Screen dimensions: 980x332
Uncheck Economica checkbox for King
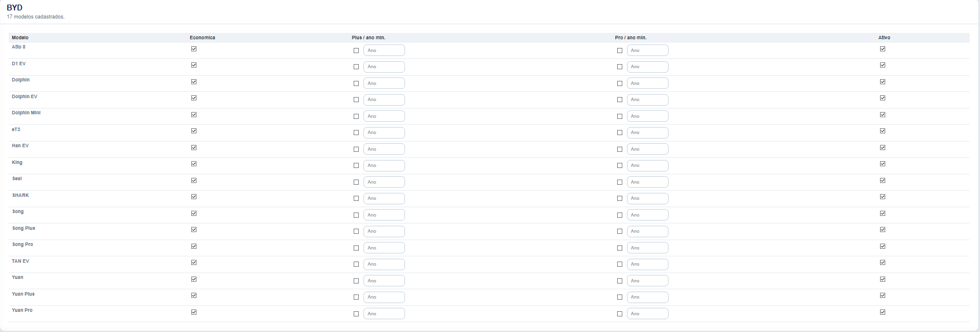(194, 163)
